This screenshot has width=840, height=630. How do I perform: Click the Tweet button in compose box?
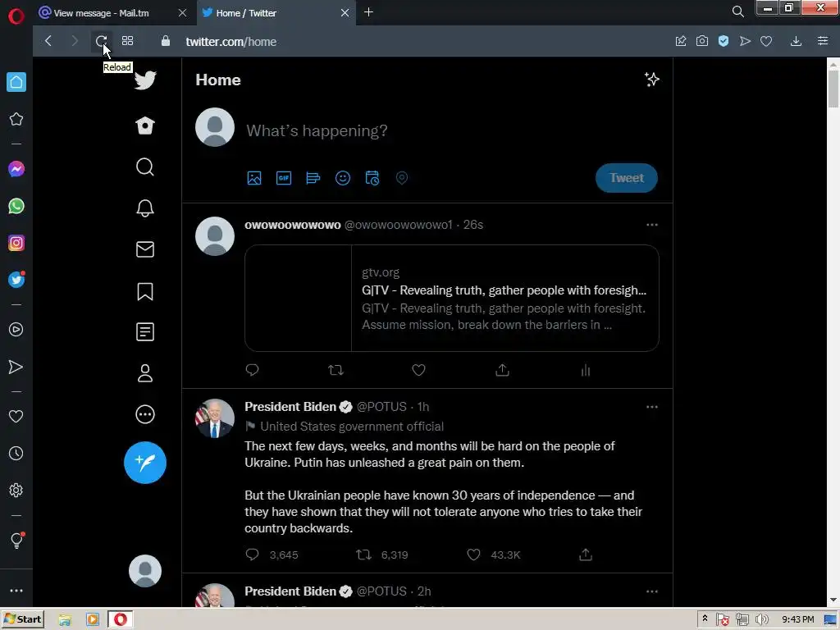[x=626, y=178]
